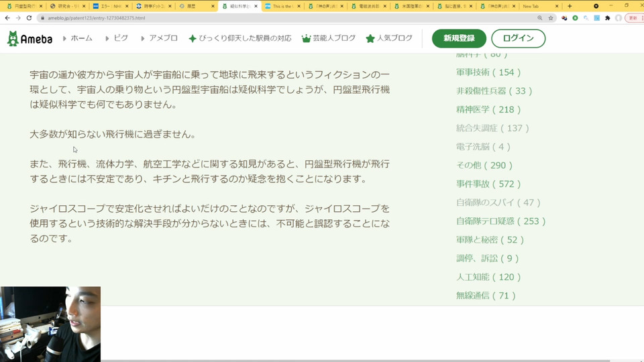Click the blue square extension icon

(597, 18)
